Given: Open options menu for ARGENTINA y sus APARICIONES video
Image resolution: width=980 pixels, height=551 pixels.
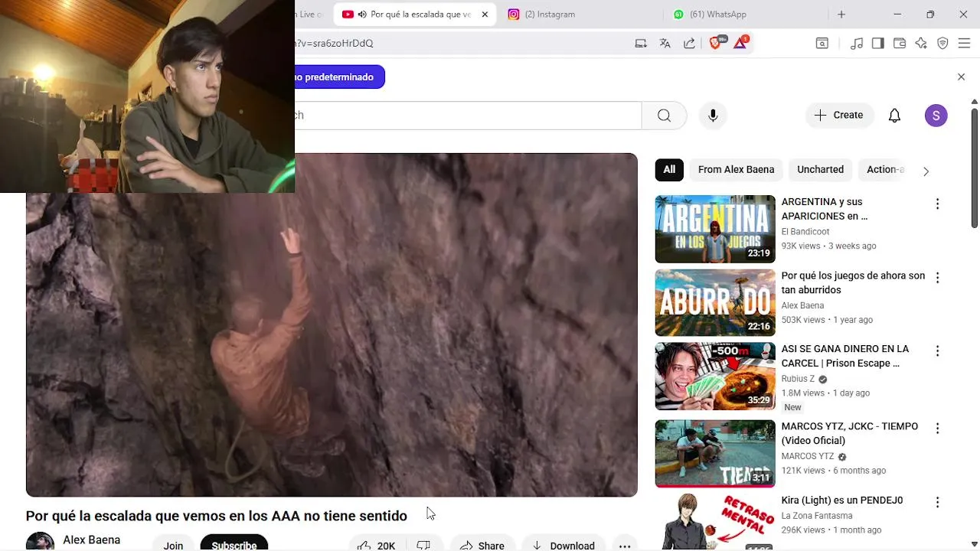Looking at the screenshot, I should 937,204.
